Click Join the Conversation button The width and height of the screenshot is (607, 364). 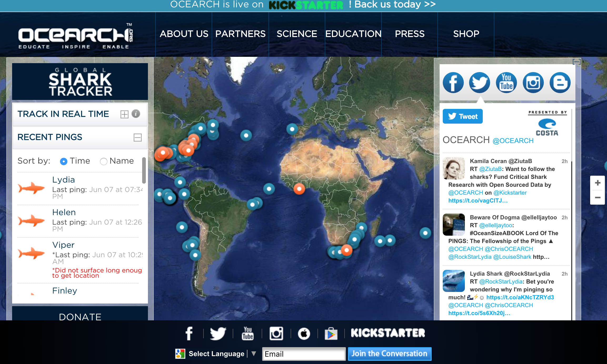click(x=390, y=354)
